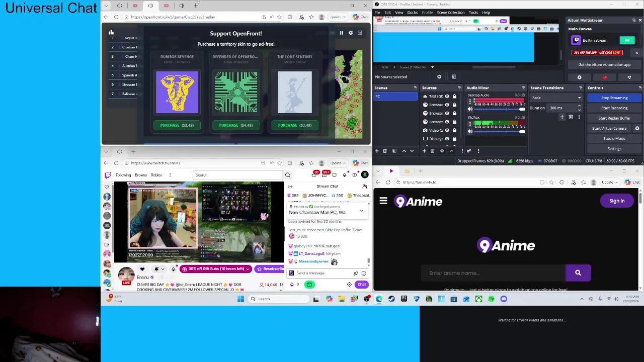Click Twitch search magnifier icon
The width and height of the screenshot is (644, 362).
(288, 175)
